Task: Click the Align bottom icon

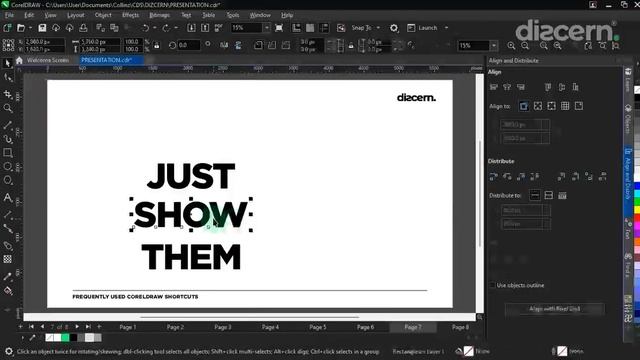Action: 576,87
